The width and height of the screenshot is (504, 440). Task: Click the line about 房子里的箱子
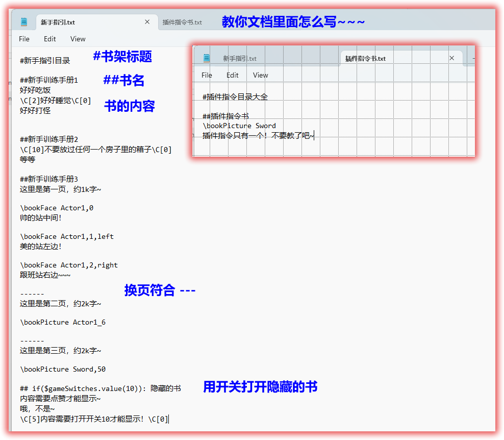tap(96, 150)
